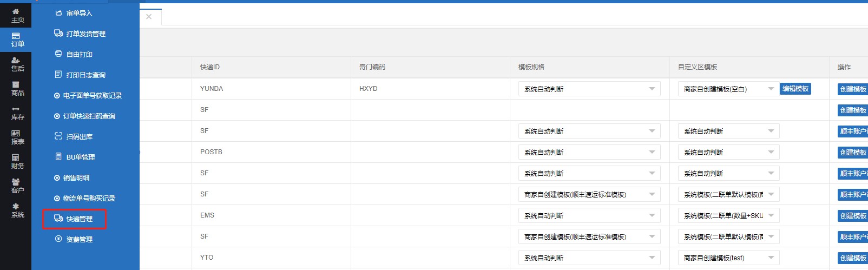The image size is (868, 270).
Task: Expand 模板规格 dropdown in the YUNDA row
Action: tap(589, 89)
